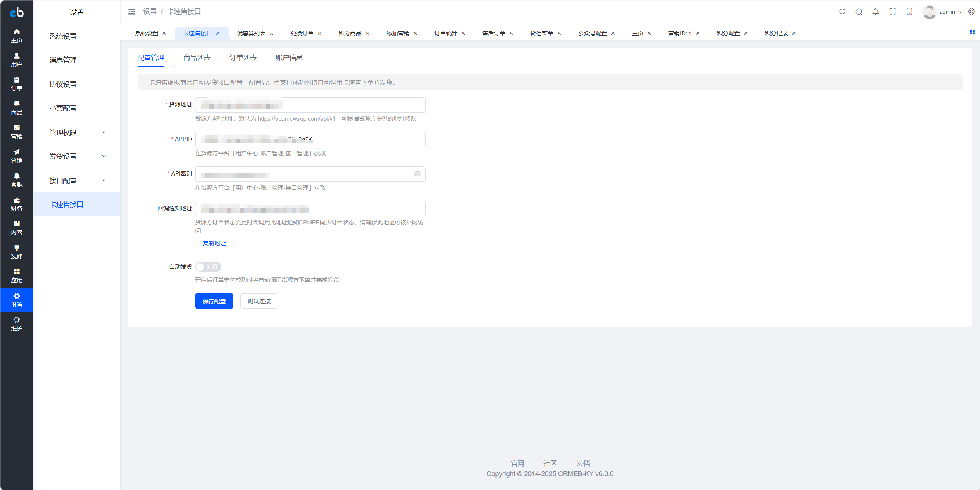Image resolution: width=980 pixels, height=490 pixels.
Task: Toggle the 自动发货 switch
Action: (208, 267)
